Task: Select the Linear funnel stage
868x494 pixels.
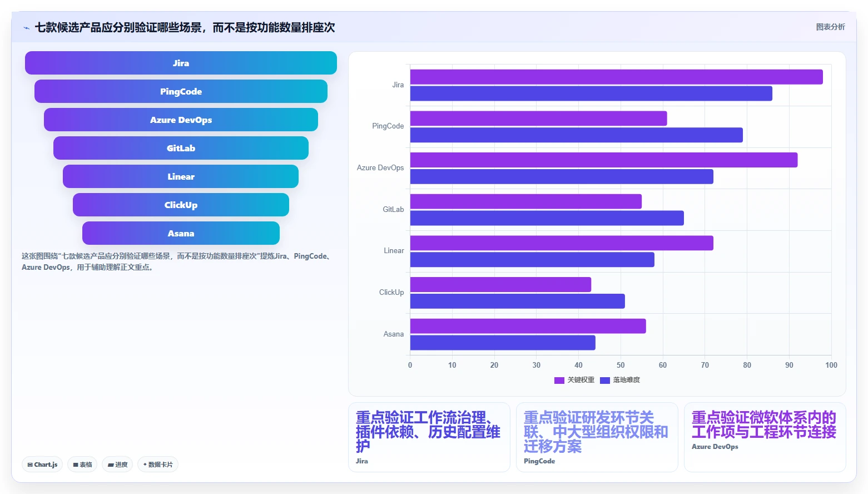Action: [181, 176]
